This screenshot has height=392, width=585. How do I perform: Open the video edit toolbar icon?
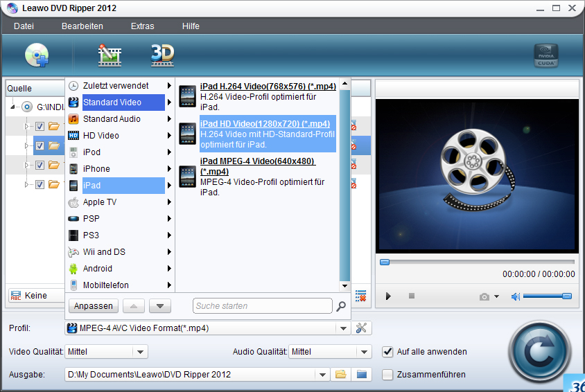[x=110, y=55]
